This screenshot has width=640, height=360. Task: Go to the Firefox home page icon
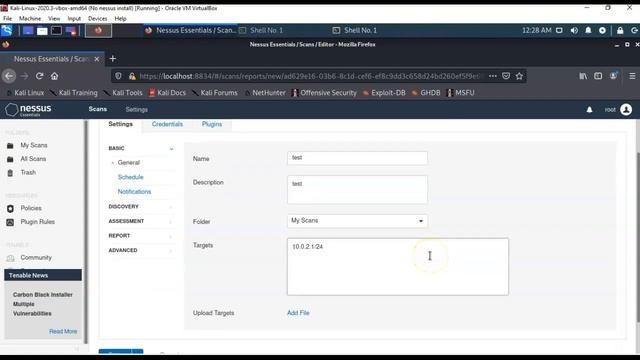click(54, 76)
